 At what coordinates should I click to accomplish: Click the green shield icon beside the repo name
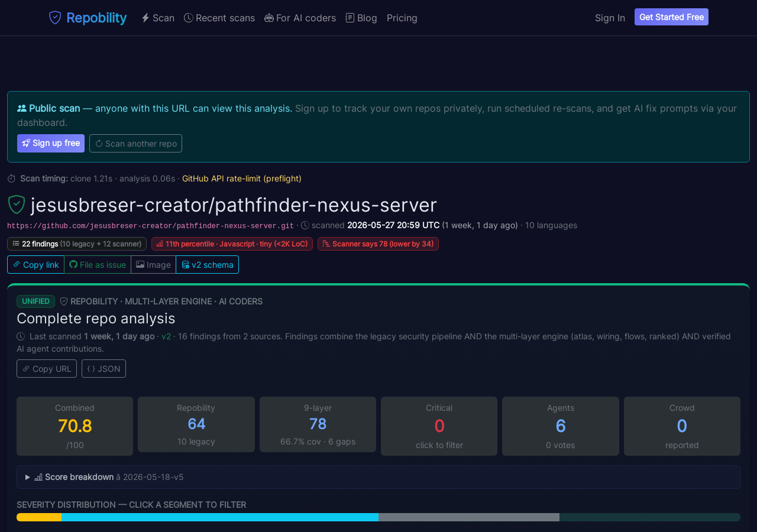tap(17, 205)
